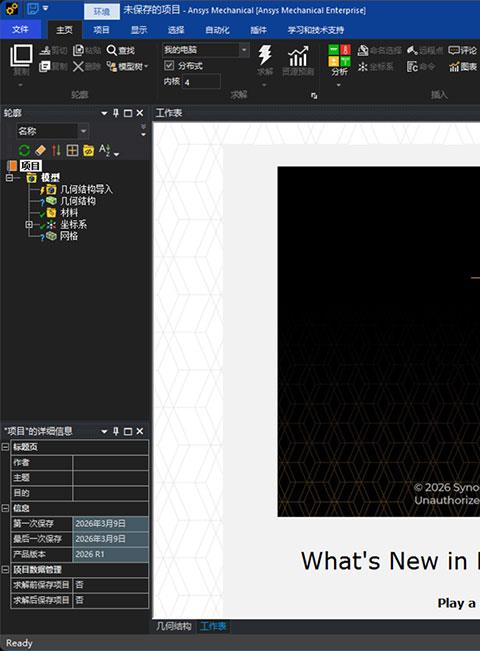
Task: Switch to the Add-ins (插件) ribbon tab
Action: [x=258, y=30]
